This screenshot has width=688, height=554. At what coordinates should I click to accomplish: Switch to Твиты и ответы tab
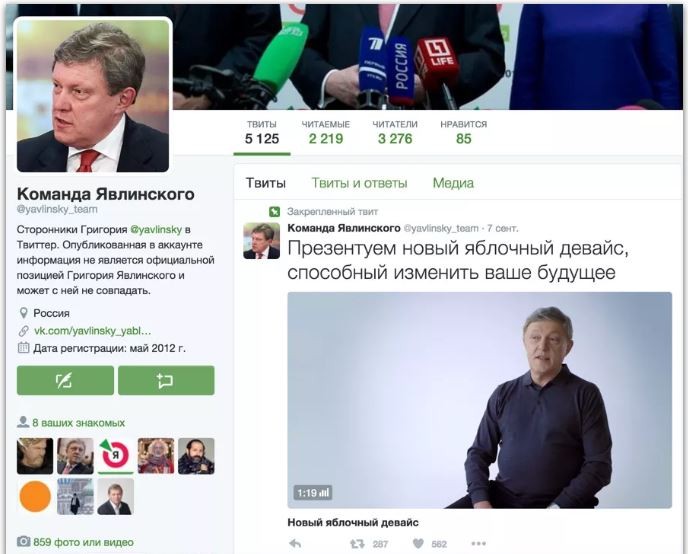point(359,183)
